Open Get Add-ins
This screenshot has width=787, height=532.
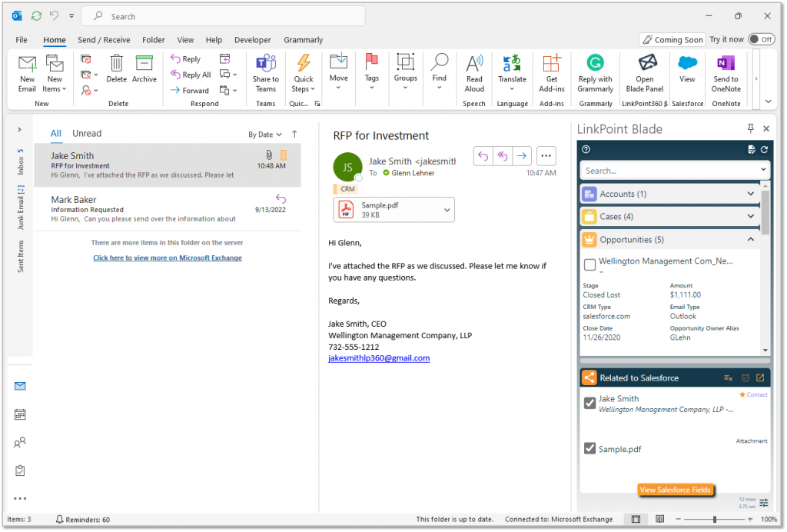point(551,73)
